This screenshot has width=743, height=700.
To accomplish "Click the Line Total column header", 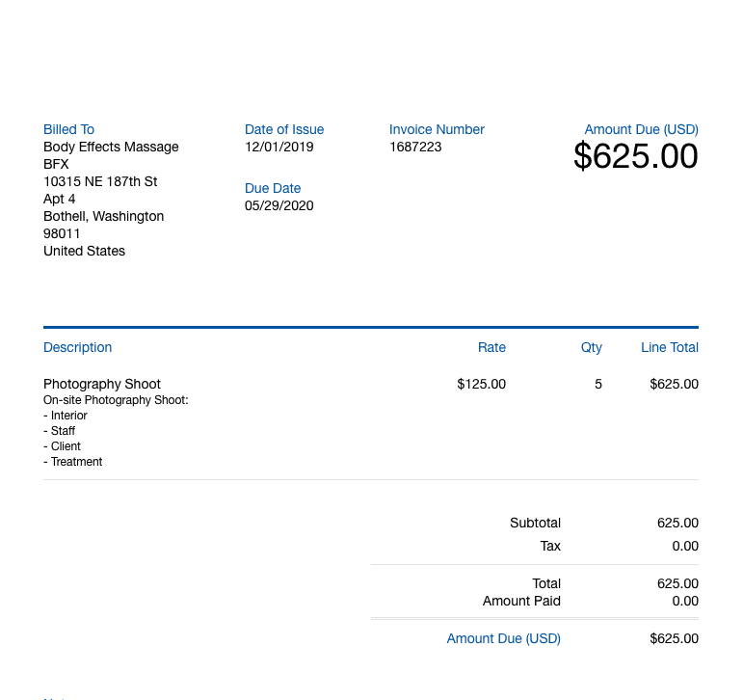I will (x=670, y=347).
